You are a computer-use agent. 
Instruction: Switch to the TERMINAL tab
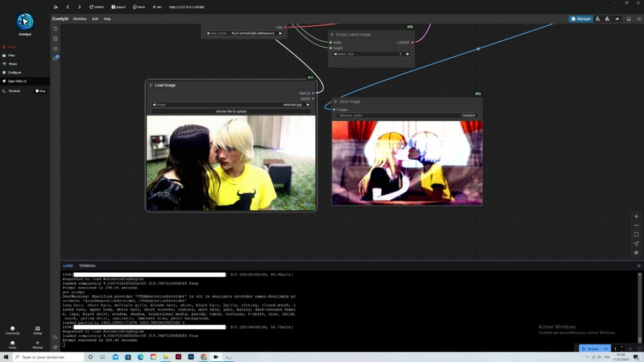coord(87,266)
